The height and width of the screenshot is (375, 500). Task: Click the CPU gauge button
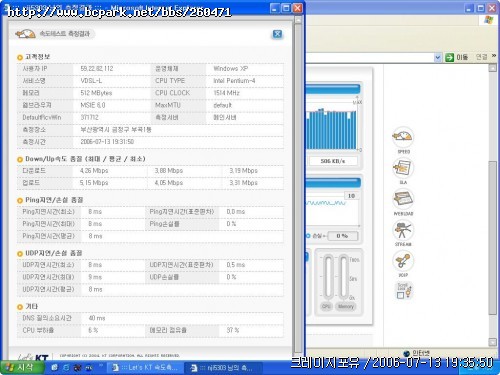(326, 306)
